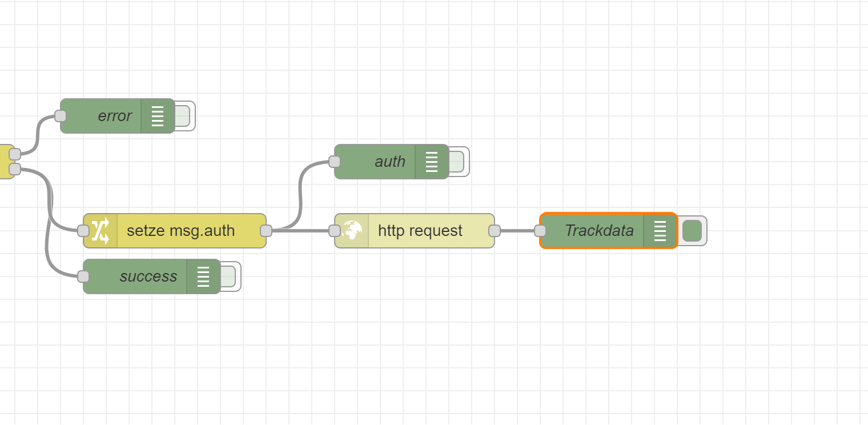The height and width of the screenshot is (425, 868).
Task: Select the auth debug node
Action: click(391, 162)
